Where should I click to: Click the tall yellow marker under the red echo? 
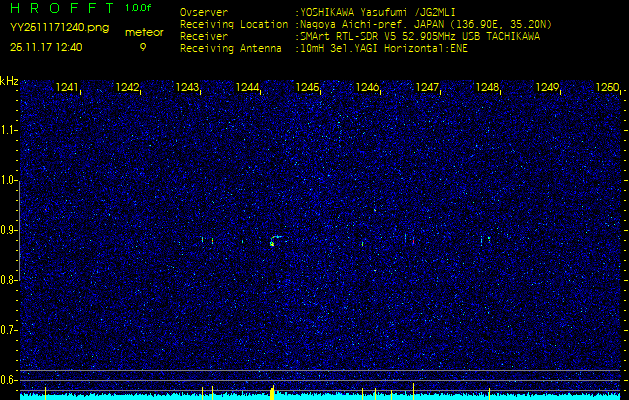(x=413, y=392)
